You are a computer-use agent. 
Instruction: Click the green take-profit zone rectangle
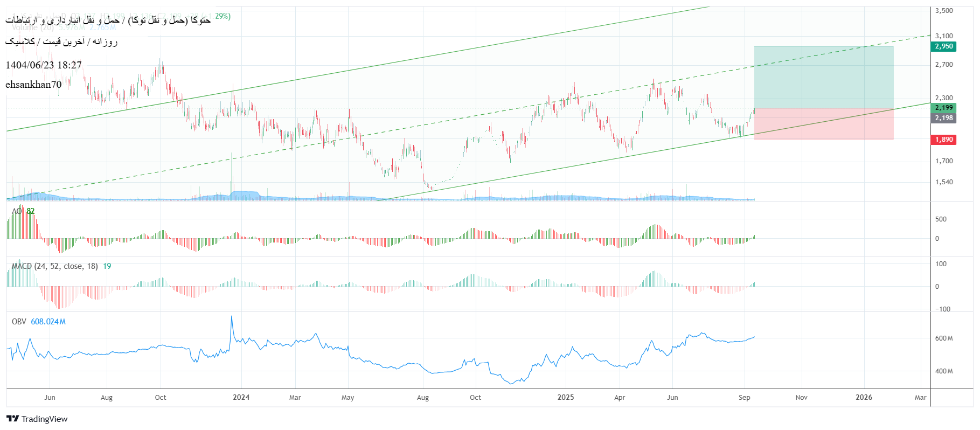click(823, 77)
